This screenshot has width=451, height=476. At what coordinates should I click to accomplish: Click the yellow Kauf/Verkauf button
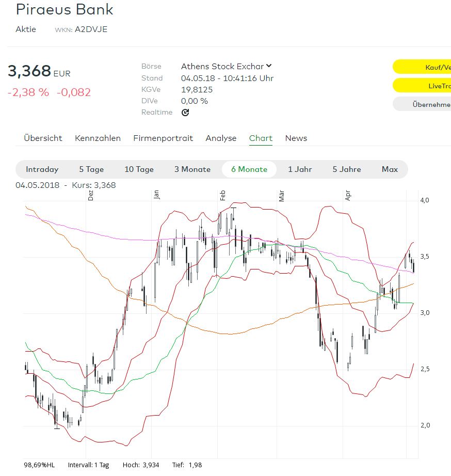[429, 66]
